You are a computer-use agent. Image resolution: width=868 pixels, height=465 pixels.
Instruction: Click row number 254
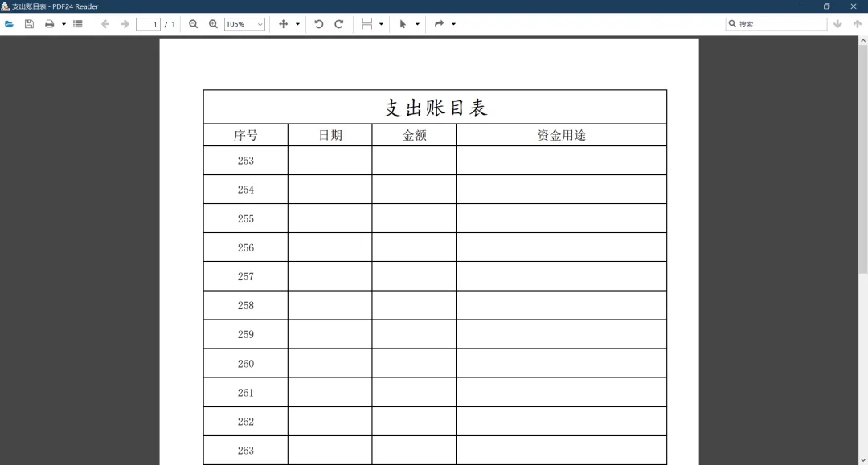(246, 190)
